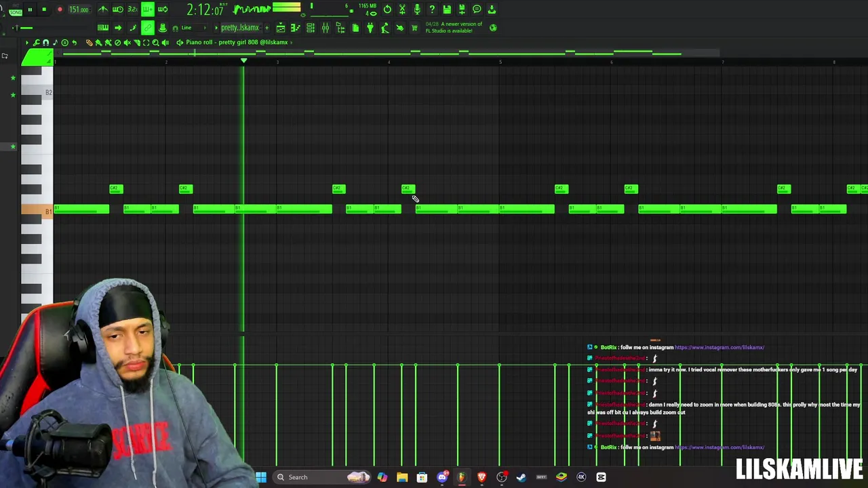Toggle wait for input to start
Image resolution: width=868 pixels, height=488 pixels.
(x=117, y=9)
